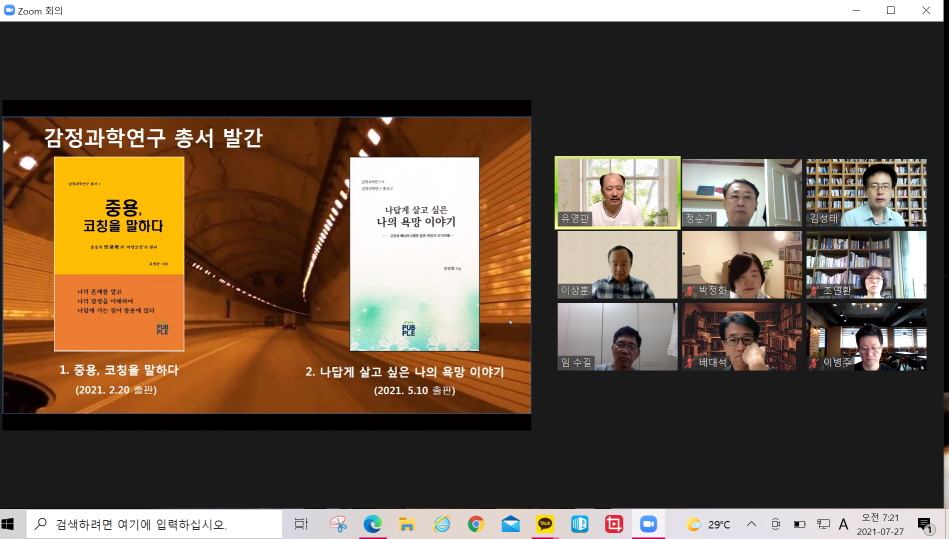Viewport: 949px width, 539px height.
Task: Launch Microsoft Edge from the taskbar
Action: click(372, 524)
